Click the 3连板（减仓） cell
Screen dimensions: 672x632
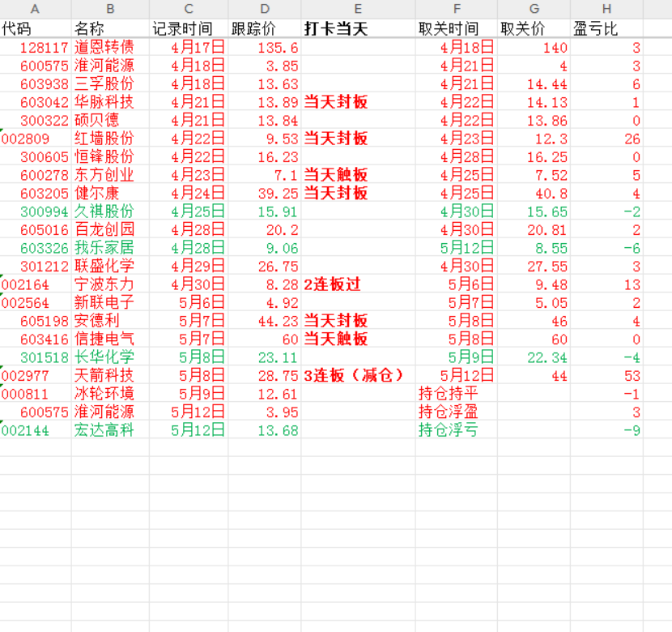tap(358, 375)
